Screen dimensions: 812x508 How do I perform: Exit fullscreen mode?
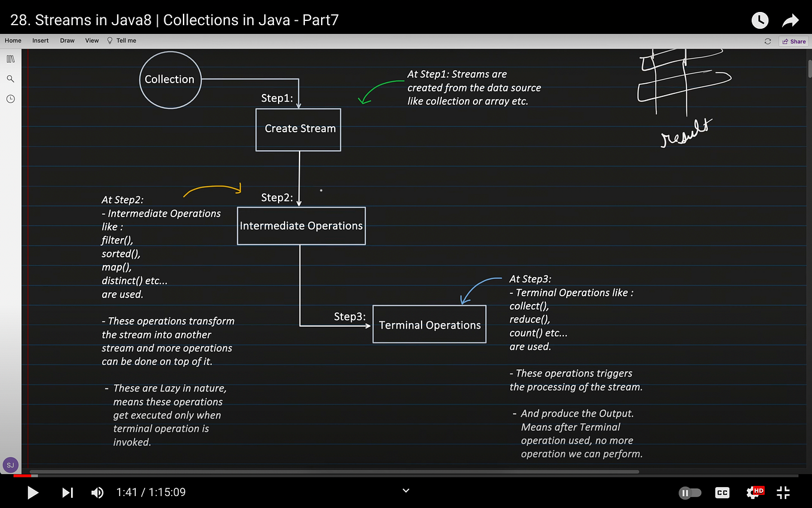click(783, 492)
